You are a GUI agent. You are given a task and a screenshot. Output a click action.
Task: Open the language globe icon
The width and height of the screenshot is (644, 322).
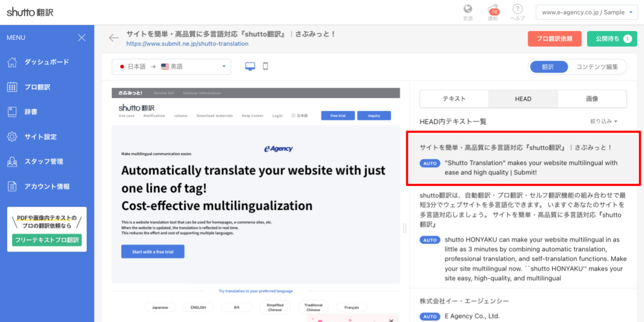pyautogui.click(x=467, y=9)
